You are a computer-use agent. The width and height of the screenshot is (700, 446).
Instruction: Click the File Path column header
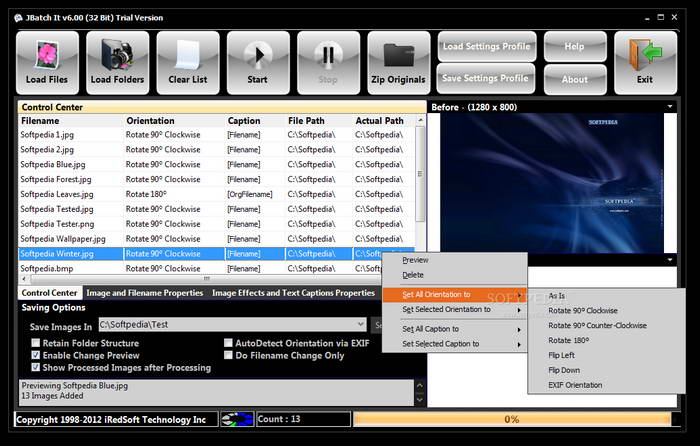tap(319, 121)
